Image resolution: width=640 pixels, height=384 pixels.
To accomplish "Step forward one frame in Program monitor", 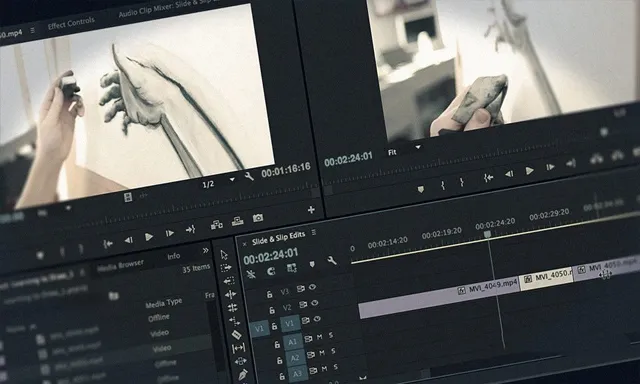I will pos(551,167).
